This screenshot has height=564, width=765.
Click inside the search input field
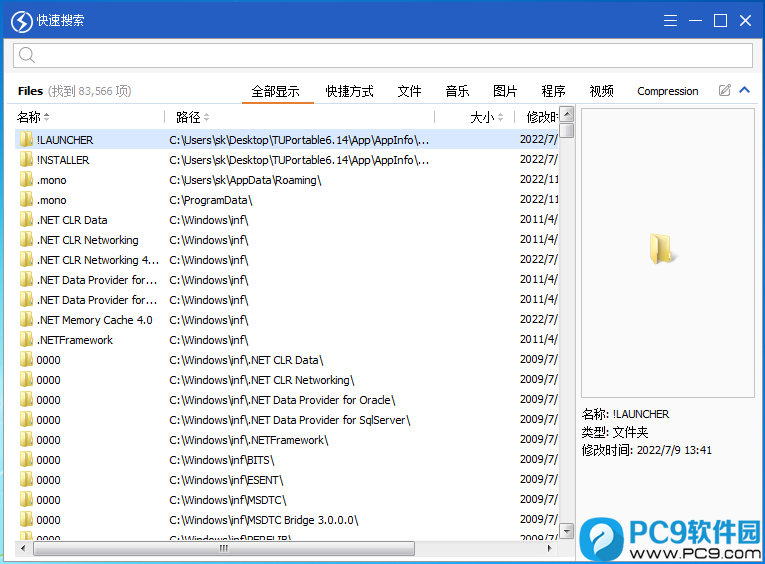click(390, 55)
